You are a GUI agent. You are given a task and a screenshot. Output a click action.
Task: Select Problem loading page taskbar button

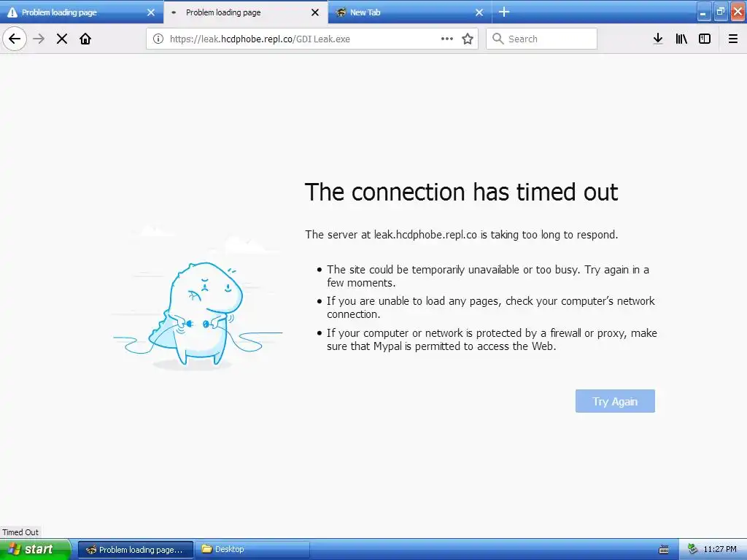click(x=135, y=550)
